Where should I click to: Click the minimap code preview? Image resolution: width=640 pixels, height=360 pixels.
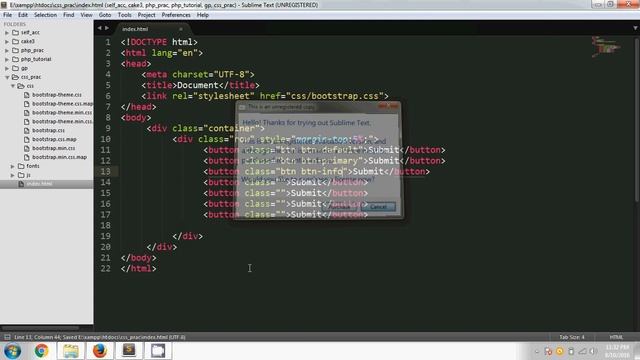point(606,47)
